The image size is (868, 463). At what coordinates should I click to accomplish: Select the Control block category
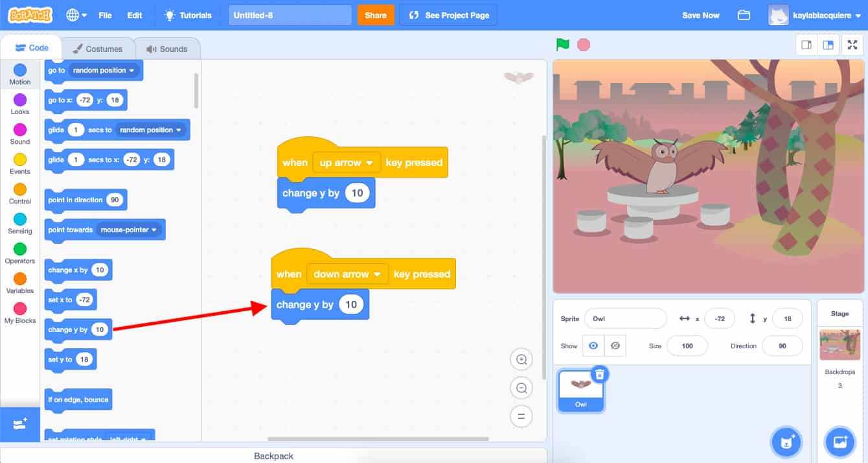coord(20,194)
